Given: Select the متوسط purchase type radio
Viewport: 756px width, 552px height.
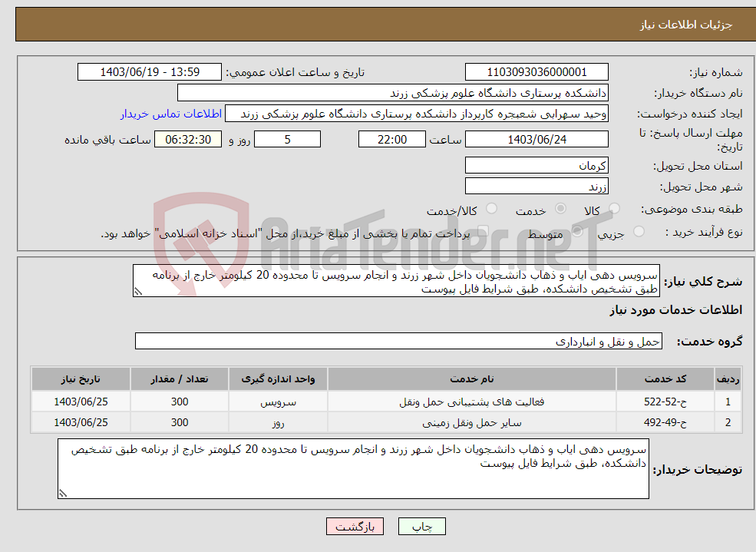Looking at the screenshot, I should pos(577,231).
